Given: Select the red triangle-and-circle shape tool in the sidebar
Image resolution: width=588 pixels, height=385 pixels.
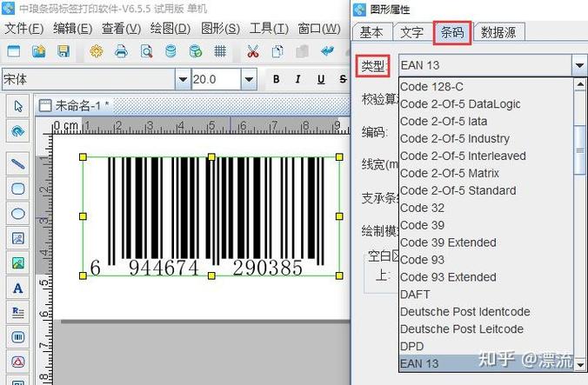Looking at the screenshot, I should (x=18, y=362).
